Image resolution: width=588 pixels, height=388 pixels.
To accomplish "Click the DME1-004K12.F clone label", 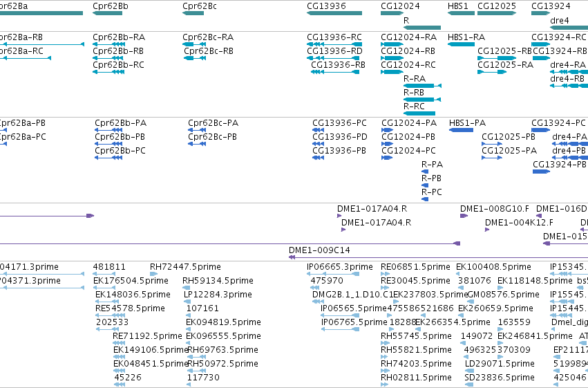I will pos(519,223).
